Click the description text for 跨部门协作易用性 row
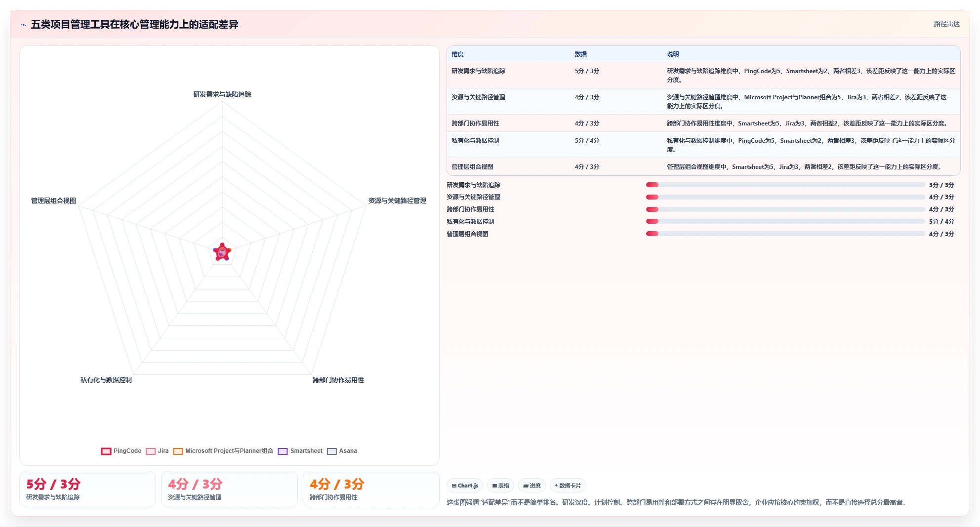Image resolution: width=980 pixels, height=527 pixels. coord(808,123)
